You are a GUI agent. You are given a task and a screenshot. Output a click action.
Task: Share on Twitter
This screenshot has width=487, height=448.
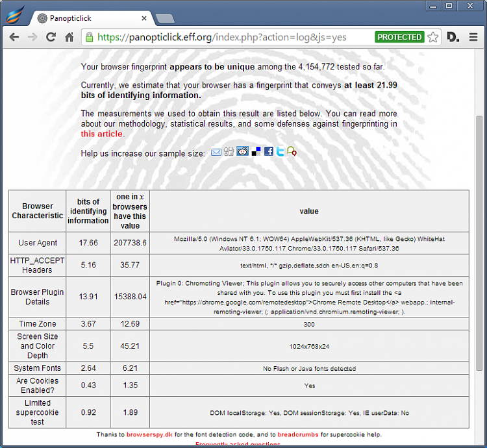point(280,151)
